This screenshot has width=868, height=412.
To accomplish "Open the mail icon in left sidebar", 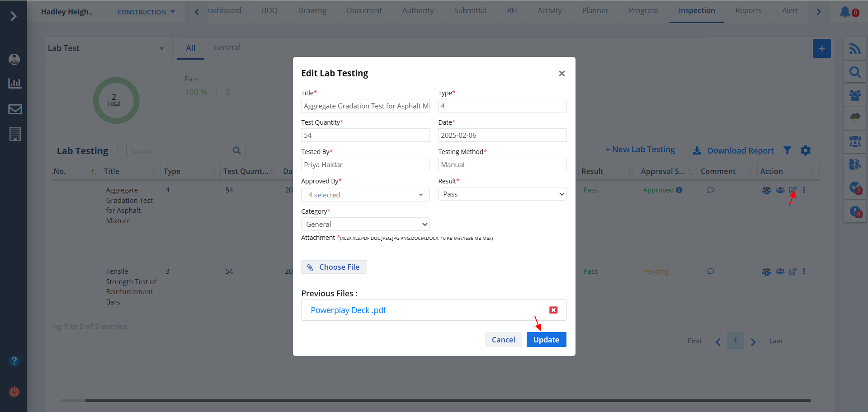I will 15,109.
